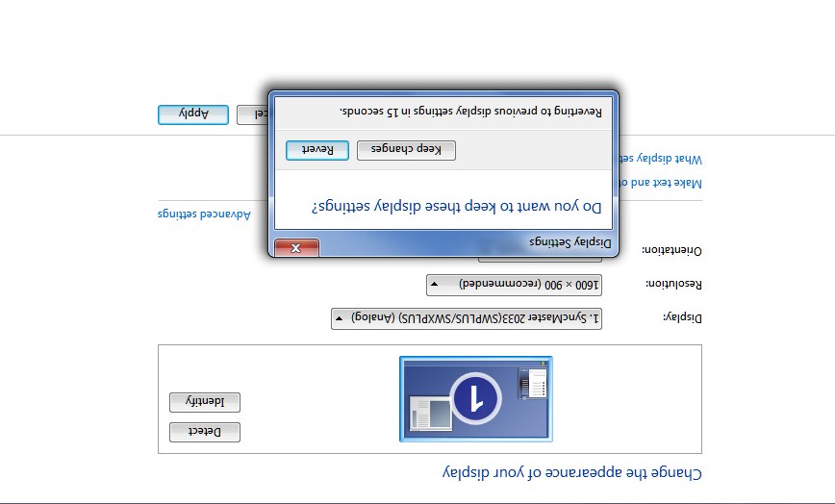Viewport: 835px width, 504px height.
Task: Select monitor 1 thumbnail
Action: 476,398
